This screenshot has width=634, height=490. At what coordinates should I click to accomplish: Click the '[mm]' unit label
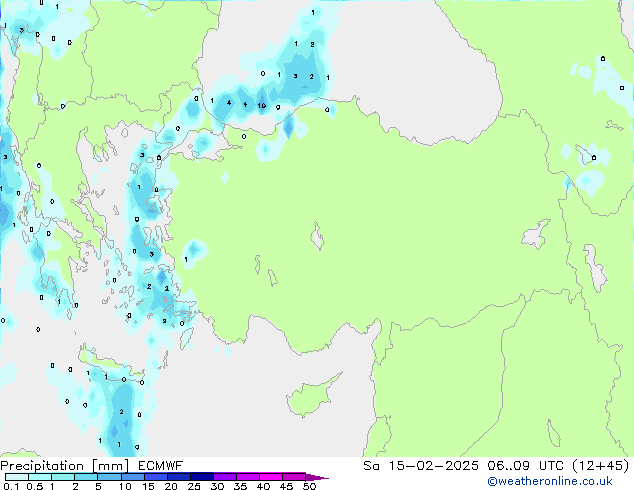[x=111, y=466]
